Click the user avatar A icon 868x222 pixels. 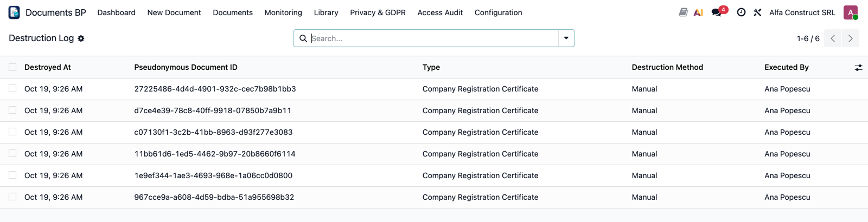point(851,12)
